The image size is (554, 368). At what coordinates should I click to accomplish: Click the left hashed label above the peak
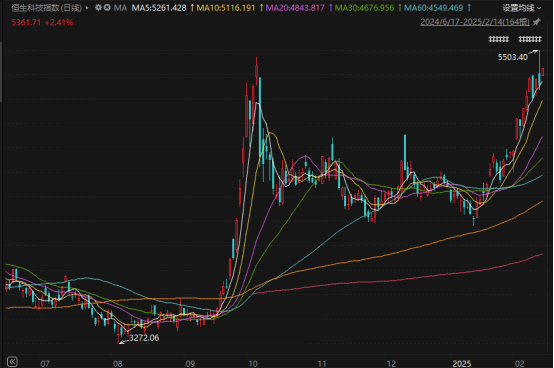pyautogui.click(x=498, y=39)
